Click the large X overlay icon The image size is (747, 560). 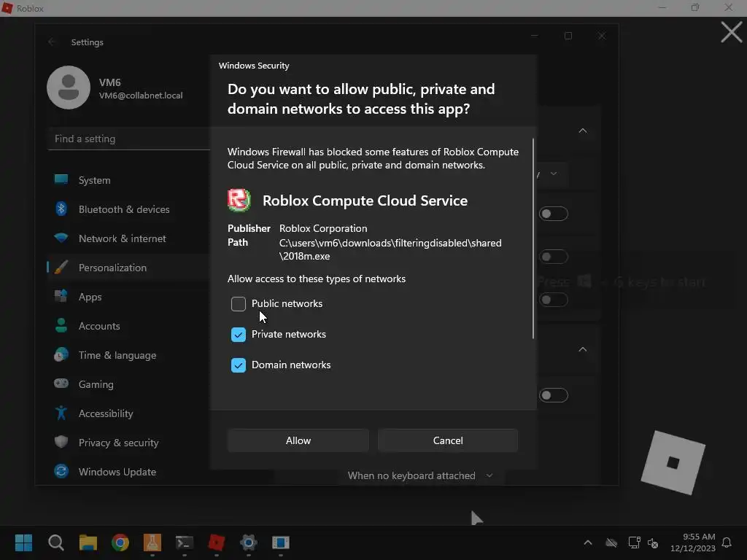point(731,32)
